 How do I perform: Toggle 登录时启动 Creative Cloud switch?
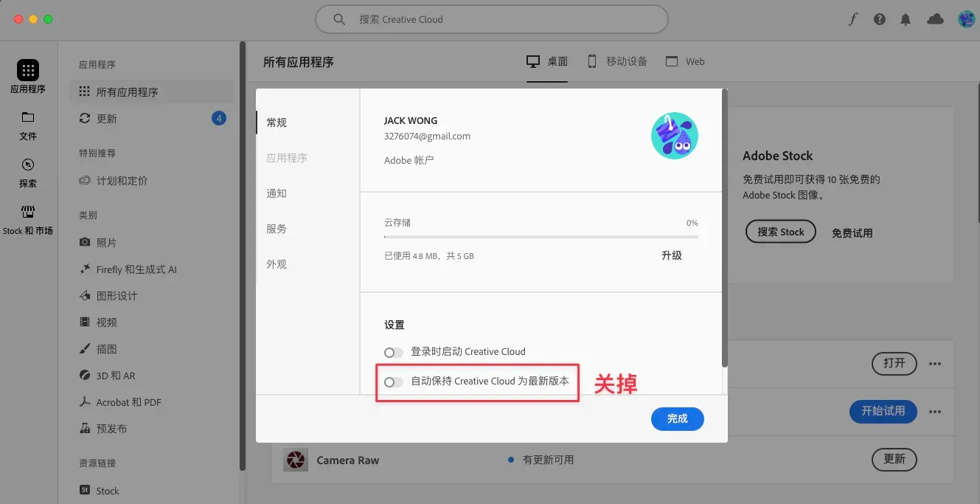pyautogui.click(x=394, y=352)
